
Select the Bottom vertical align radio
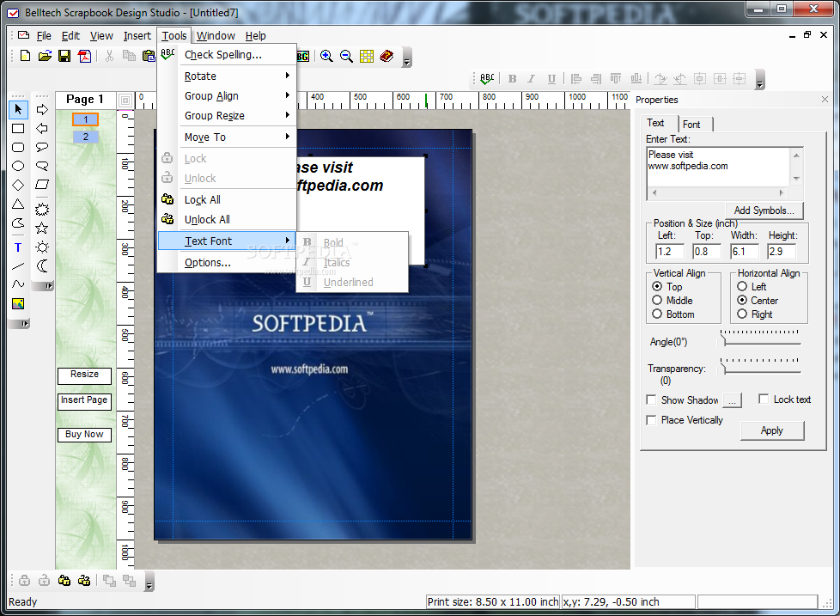point(657,314)
